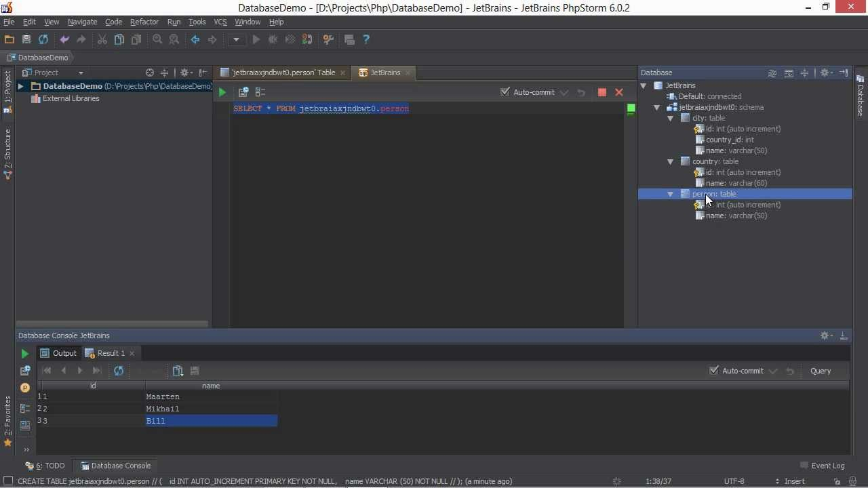Click the Database Console tool window button
The width and height of the screenshot is (868, 488).
coord(115,466)
